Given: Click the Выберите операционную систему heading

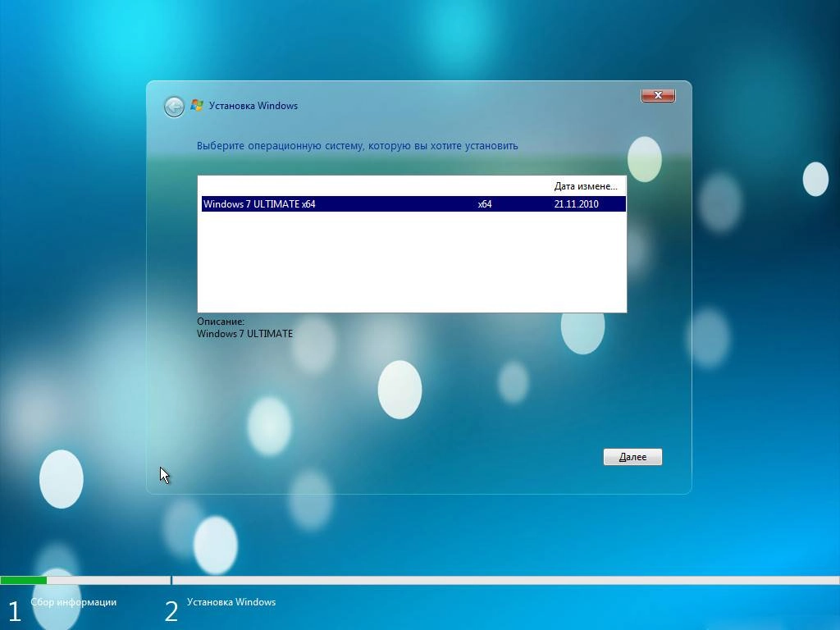Looking at the screenshot, I should coord(358,146).
